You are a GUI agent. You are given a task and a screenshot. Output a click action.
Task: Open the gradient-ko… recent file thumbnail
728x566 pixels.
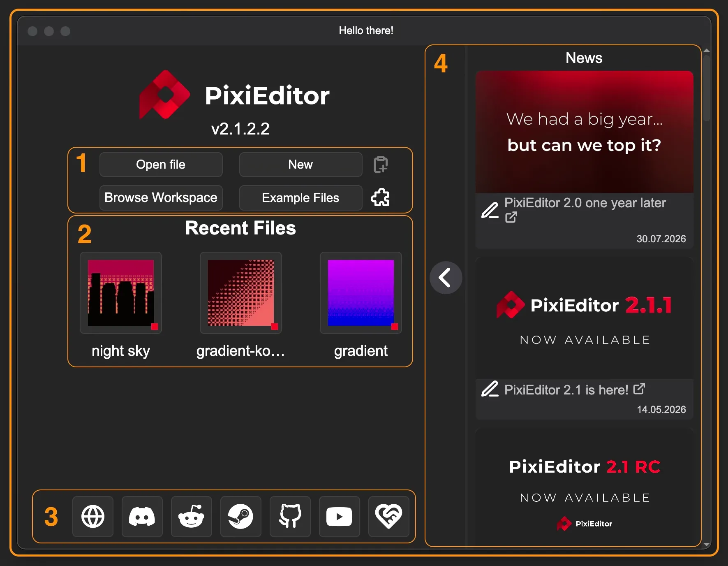(x=241, y=293)
